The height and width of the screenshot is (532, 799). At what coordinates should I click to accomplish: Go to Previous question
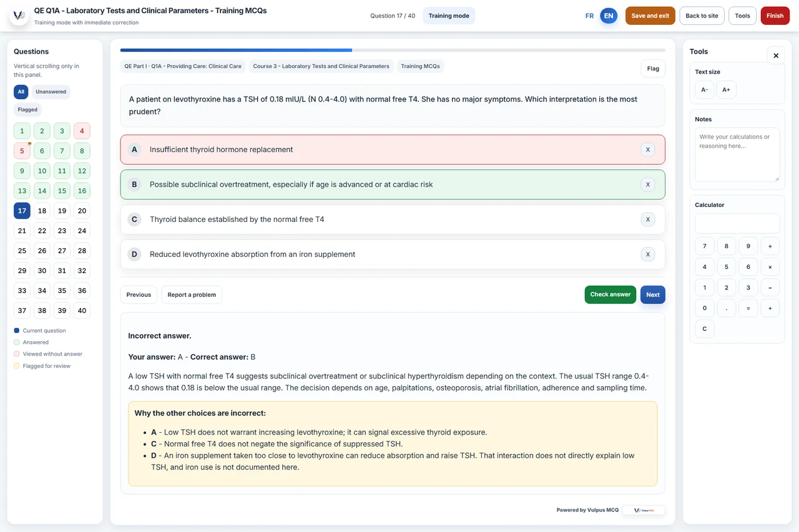[x=139, y=294]
